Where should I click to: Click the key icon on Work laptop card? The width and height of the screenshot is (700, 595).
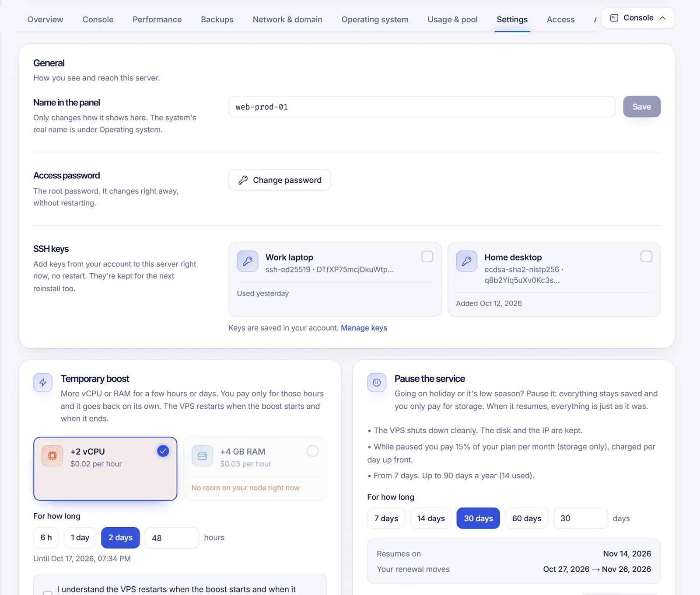pos(248,261)
